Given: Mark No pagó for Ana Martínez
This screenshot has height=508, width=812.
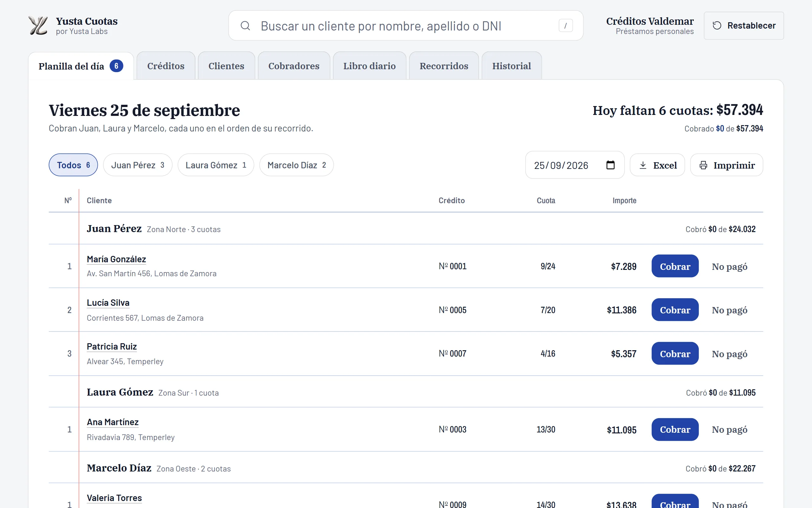Looking at the screenshot, I should pos(730,430).
